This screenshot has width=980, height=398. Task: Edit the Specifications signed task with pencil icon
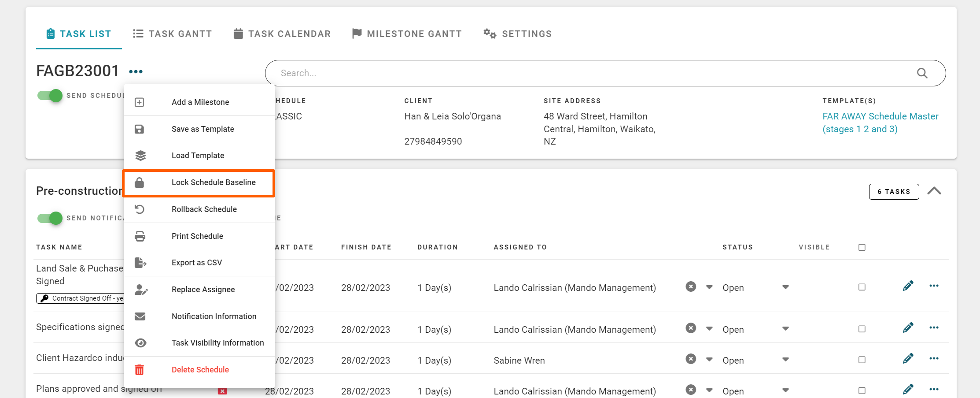click(908, 327)
